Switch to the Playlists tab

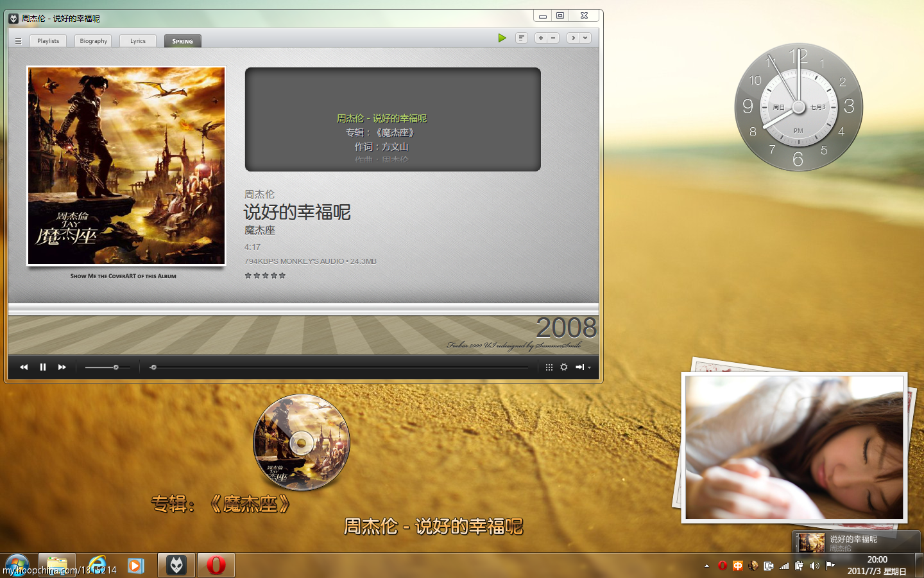(x=48, y=41)
